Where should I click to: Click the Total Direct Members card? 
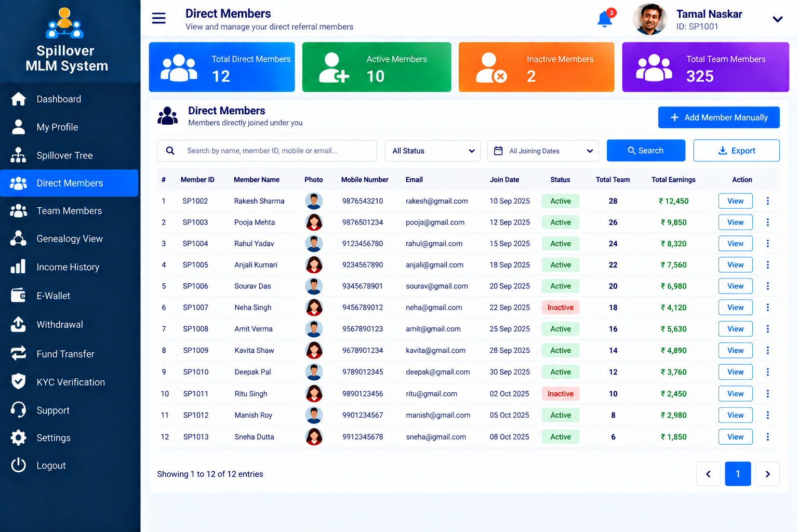coord(222,67)
